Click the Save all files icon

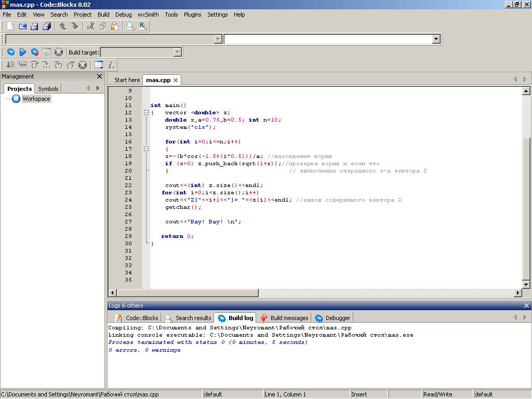pyautogui.click(x=47, y=26)
